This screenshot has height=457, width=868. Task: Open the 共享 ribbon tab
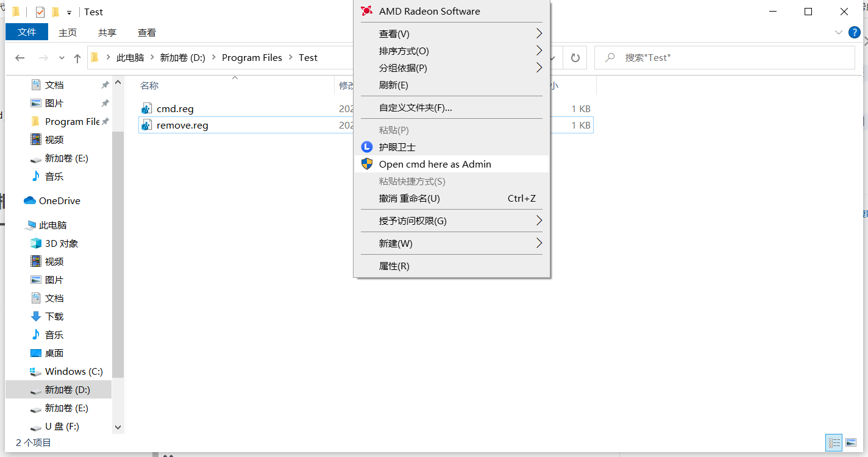pos(107,32)
